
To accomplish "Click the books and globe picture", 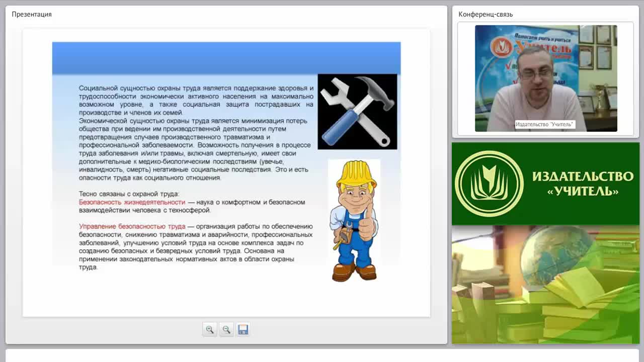I will 545,285.
